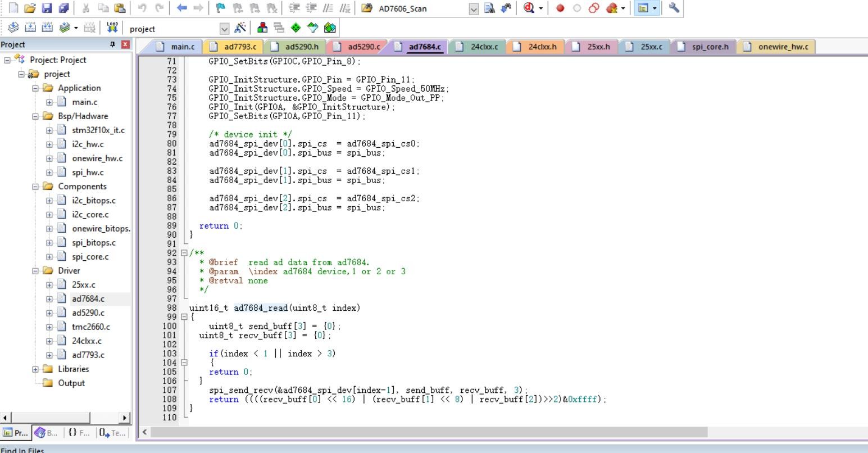
Task: Open the Templates tab at the panel bottom
Action: [x=112, y=432]
